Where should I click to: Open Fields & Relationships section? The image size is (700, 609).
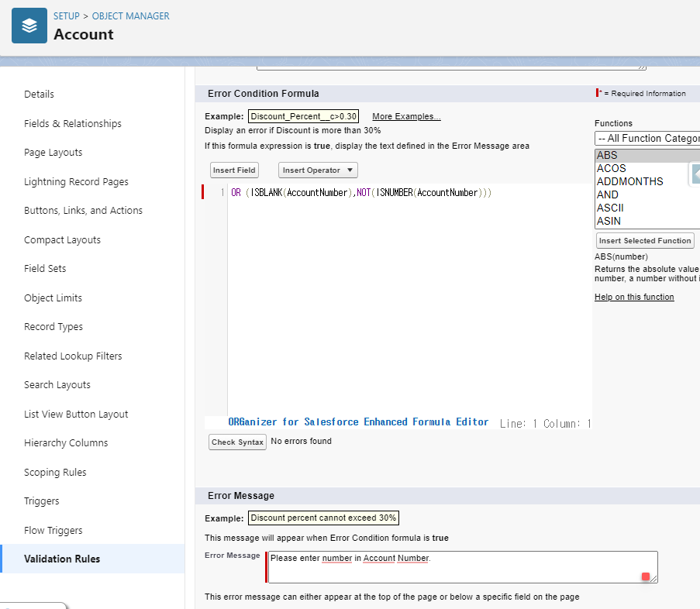(x=73, y=124)
